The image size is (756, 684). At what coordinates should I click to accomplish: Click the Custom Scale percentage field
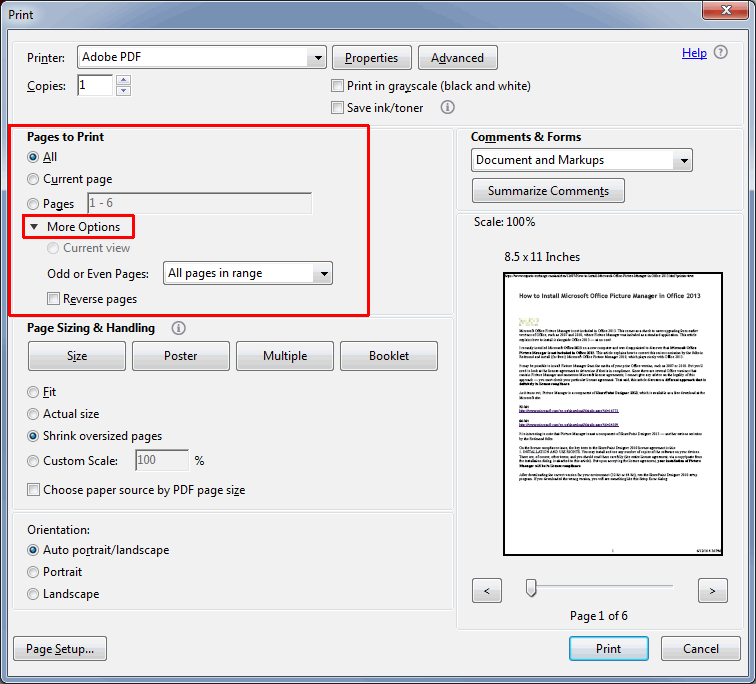(x=162, y=460)
